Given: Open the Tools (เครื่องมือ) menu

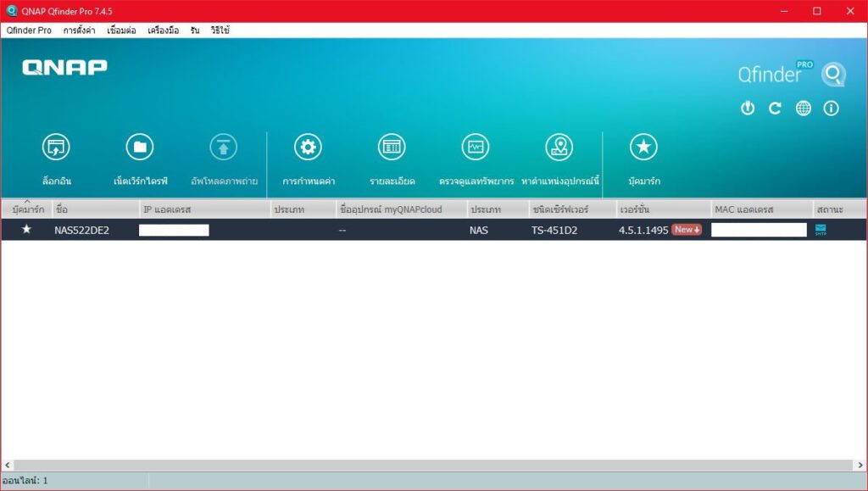Looking at the screenshot, I should point(164,31).
